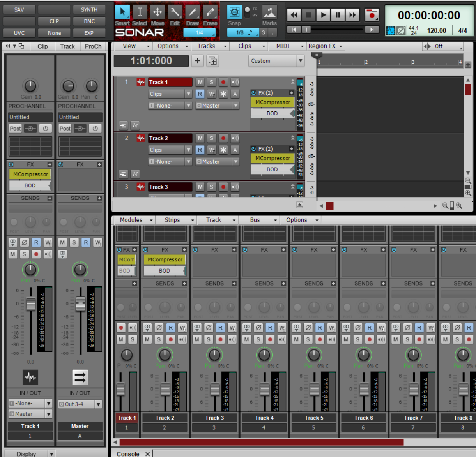Click the Fast Forward button

click(x=352, y=15)
